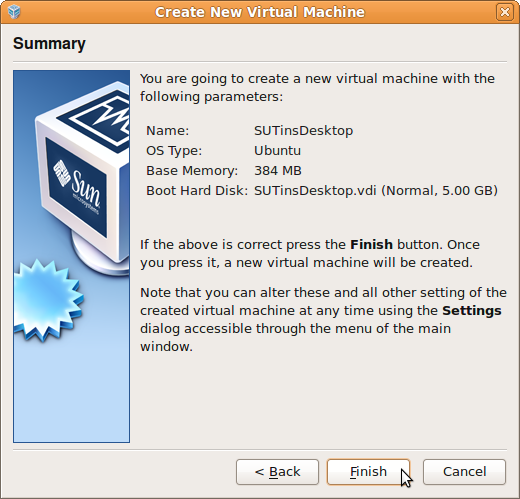Image resolution: width=520 pixels, height=499 pixels.
Task: Go back with the Back button
Action: click(277, 472)
